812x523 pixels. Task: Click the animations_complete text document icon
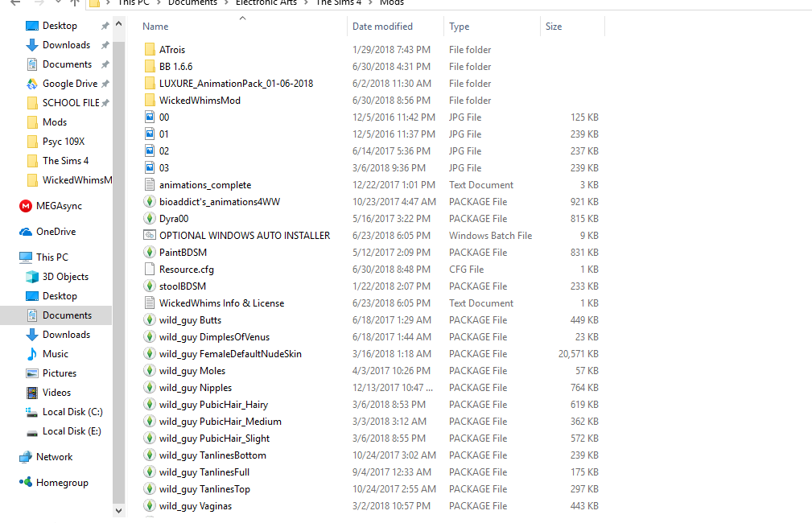150,184
